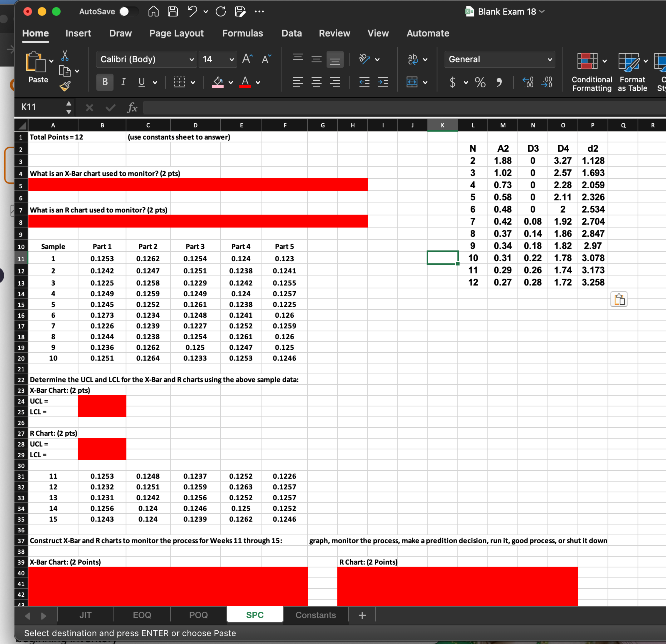Viewport: 666px width, 644px height.
Task: Open the Calibri (Body) font dropdown
Action: (146, 59)
